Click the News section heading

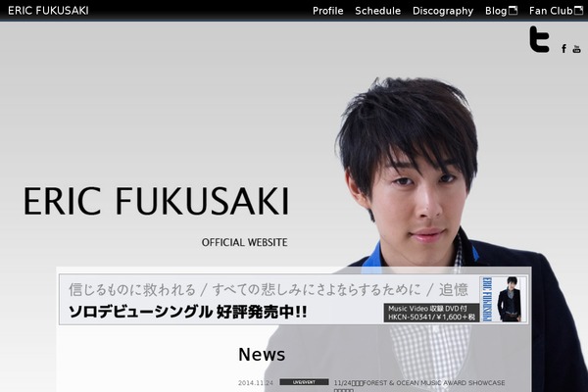click(262, 355)
